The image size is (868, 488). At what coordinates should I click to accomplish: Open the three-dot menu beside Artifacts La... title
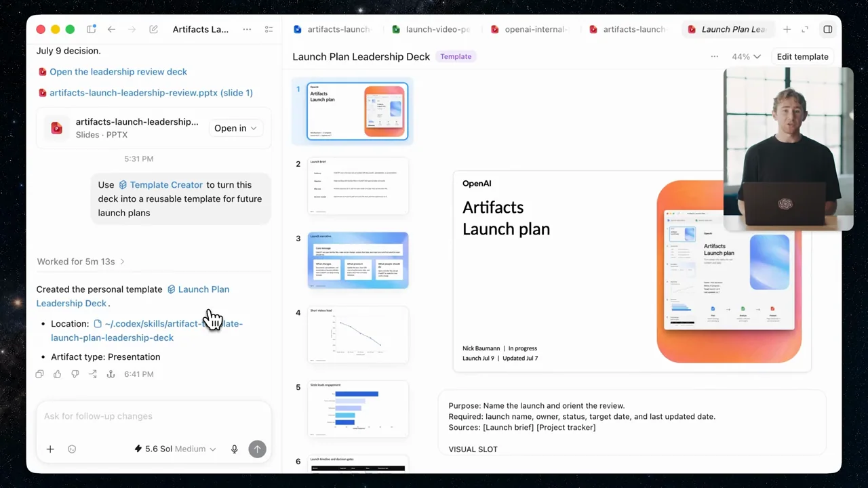click(x=247, y=29)
